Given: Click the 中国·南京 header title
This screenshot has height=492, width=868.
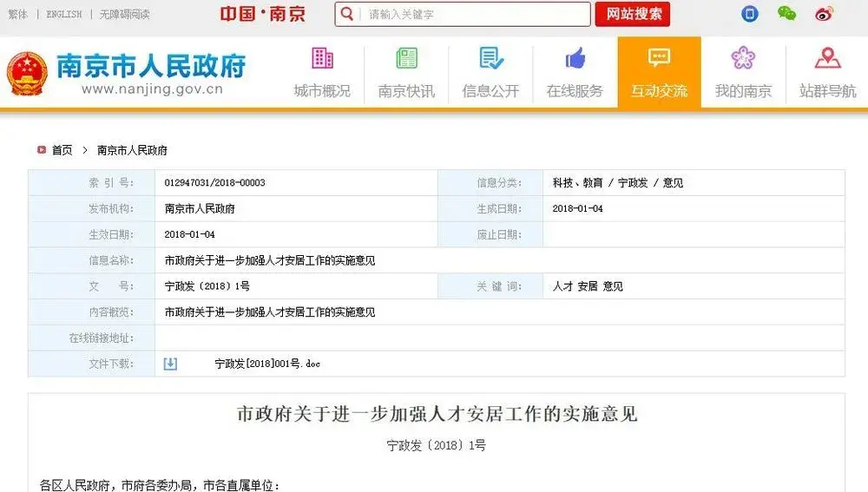Looking at the screenshot, I should (x=263, y=14).
